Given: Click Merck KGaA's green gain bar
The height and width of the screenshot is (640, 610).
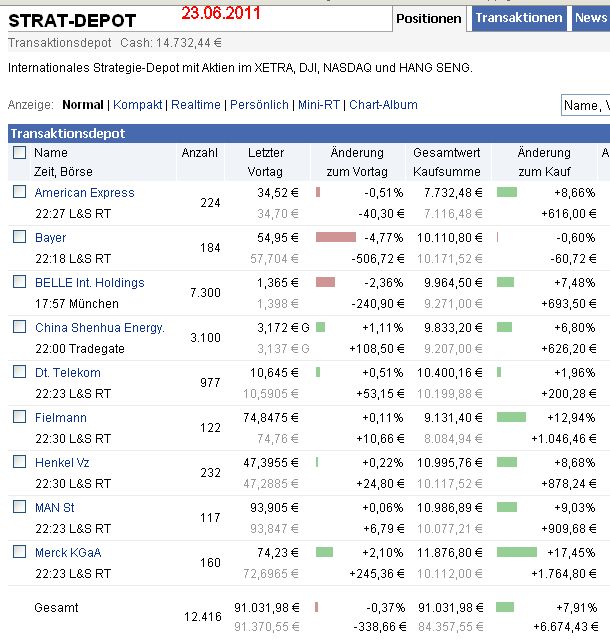Looking at the screenshot, I should 516,552.
